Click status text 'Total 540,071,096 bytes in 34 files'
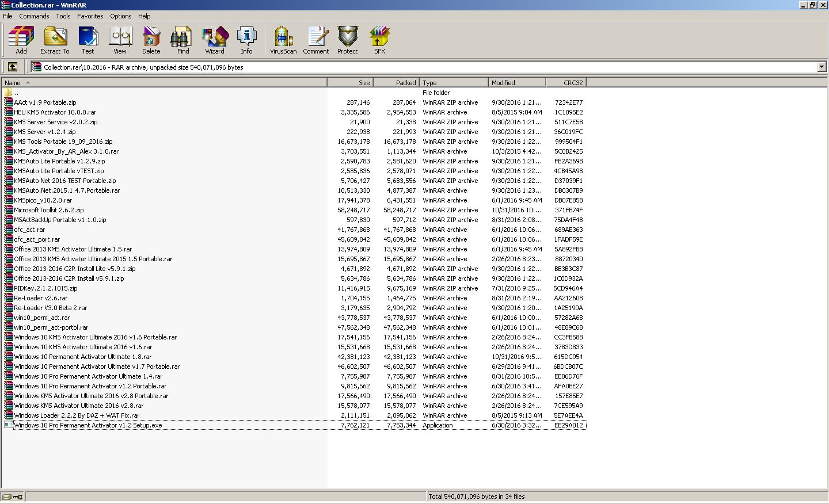Image resolution: width=829 pixels, height=504 pixels. click(x=477, y=497)
